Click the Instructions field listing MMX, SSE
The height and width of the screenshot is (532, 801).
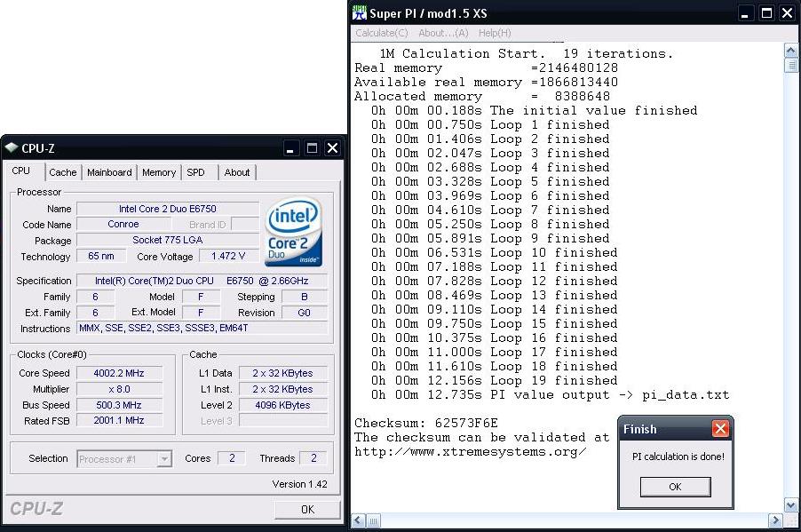coord(202,328)
